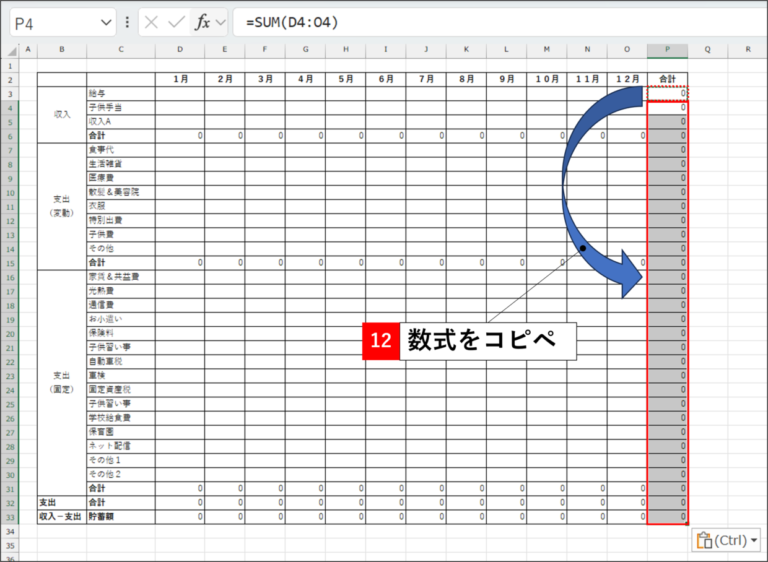This screenshot has width=768, height=562.
Task: Click the Enter checkmark icon in formula bar
Action: coord(177,22)
